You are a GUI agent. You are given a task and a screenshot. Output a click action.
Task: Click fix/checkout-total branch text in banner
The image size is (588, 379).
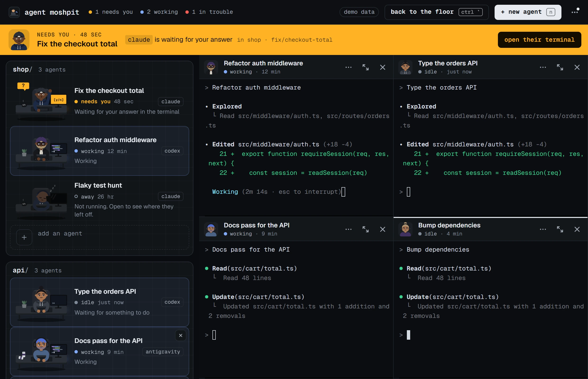tap(302, 40)
